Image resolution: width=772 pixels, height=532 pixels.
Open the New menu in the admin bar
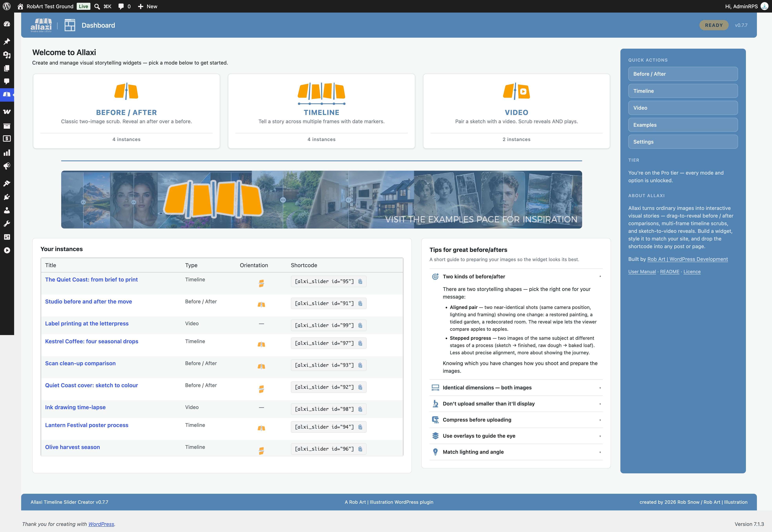148,6
